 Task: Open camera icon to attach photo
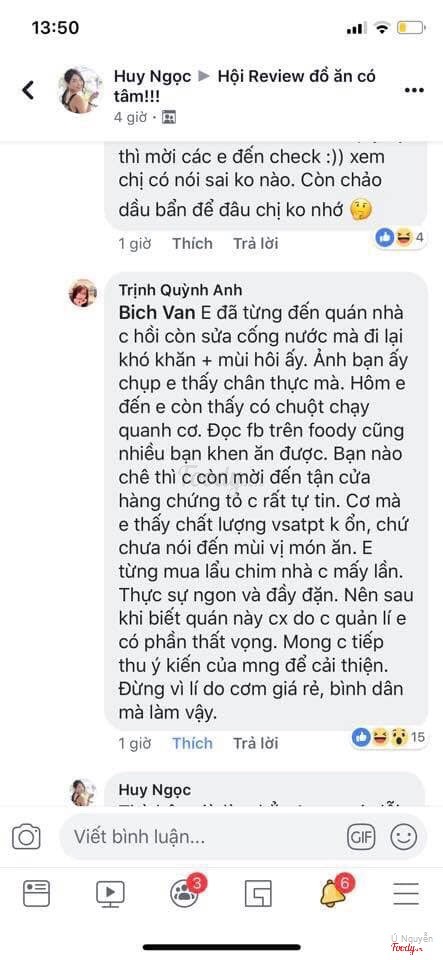tap(26, 837)
